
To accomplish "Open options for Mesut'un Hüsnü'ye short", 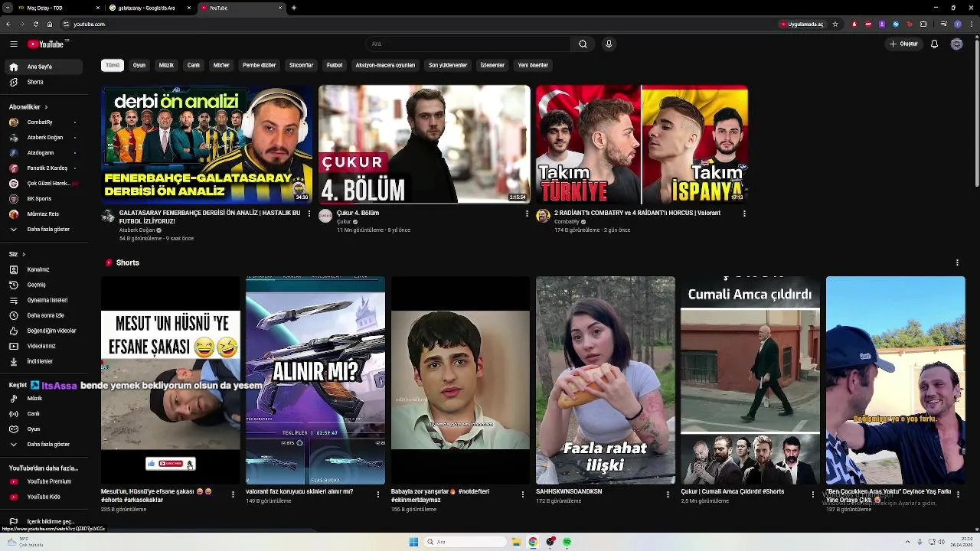I will (x=233, y=494).
